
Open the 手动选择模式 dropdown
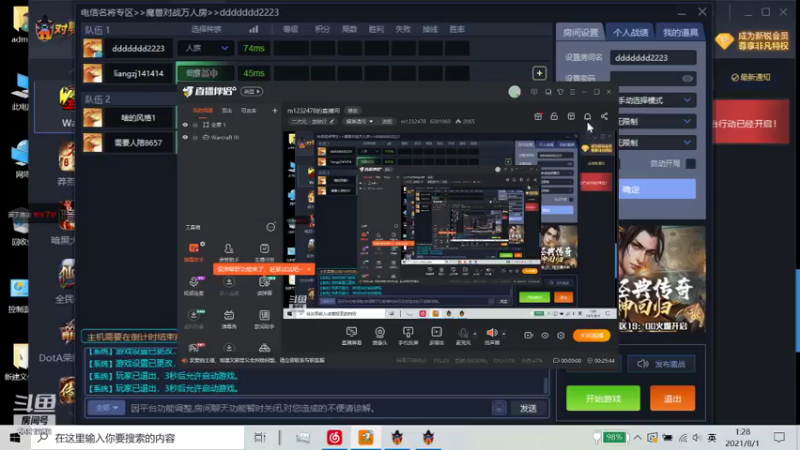[656, 100]
